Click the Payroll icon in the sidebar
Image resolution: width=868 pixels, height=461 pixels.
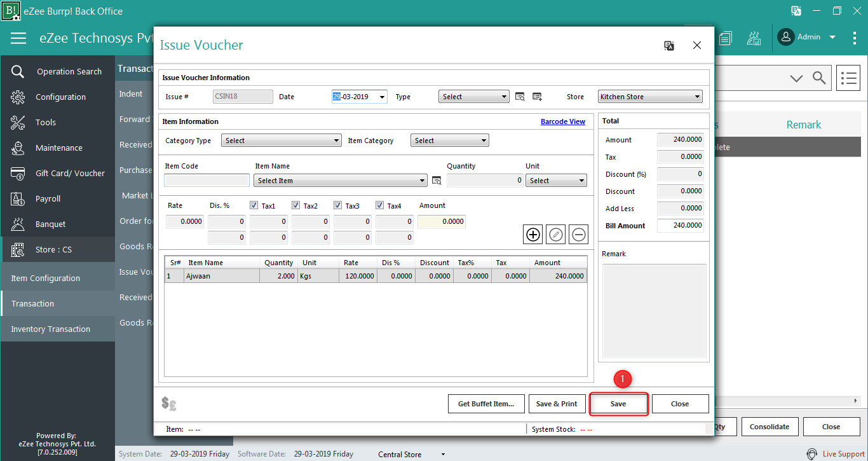point(18,198)
